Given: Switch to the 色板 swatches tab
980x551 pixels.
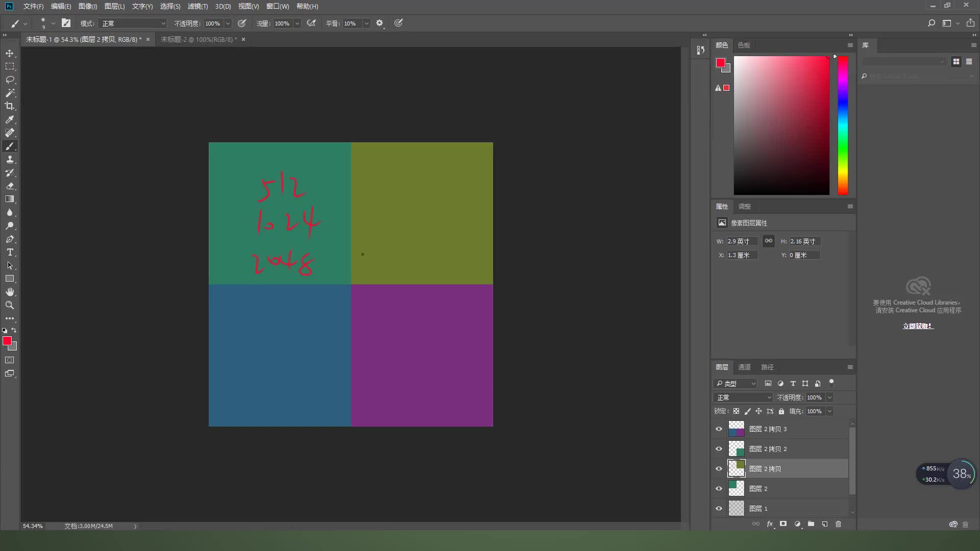Looking at the screenshot, I should [x=744, y=45].
